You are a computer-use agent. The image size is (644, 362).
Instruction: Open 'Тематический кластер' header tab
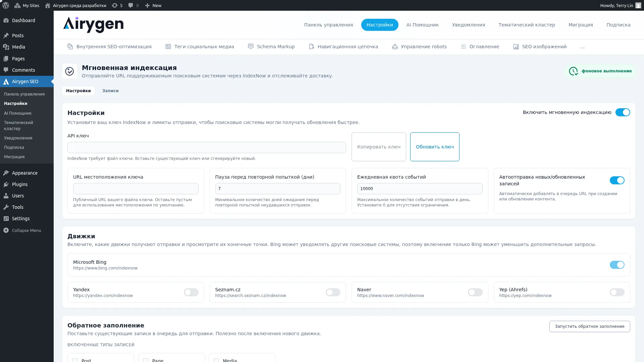tap(527, 25)
